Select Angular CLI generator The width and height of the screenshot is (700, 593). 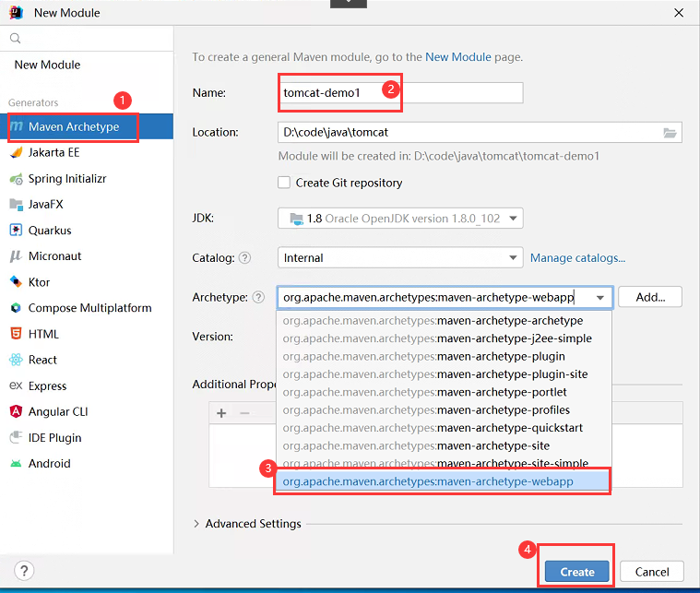click(x=87, y=411)
